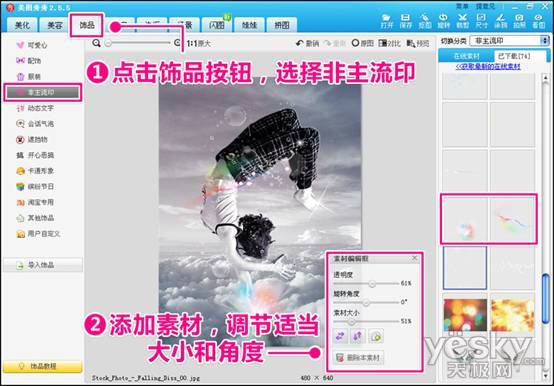Select the 裁剪 crop icon
Image resolution: width=554 pixels, height=386 pixels.
click(462, 21)
